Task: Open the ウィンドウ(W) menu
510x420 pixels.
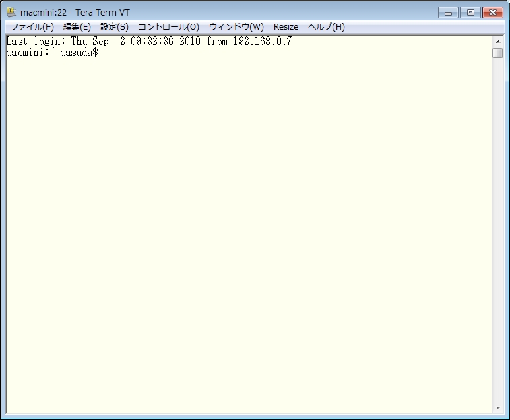Action: click(x=236, y=27)
